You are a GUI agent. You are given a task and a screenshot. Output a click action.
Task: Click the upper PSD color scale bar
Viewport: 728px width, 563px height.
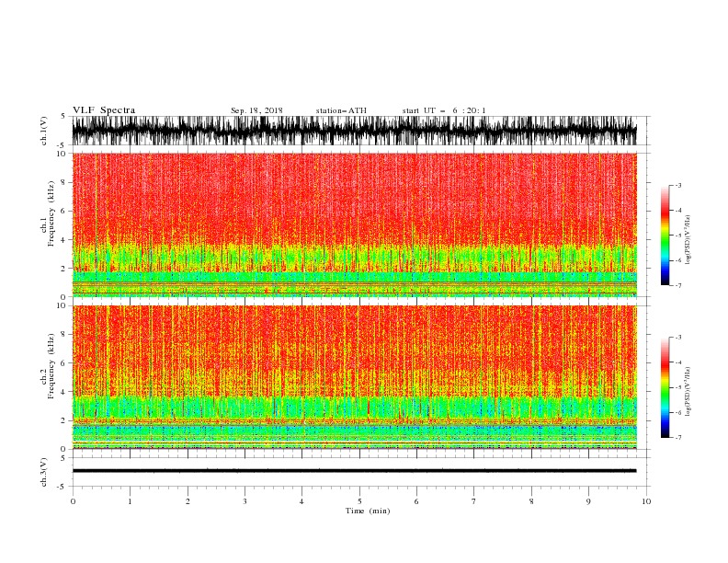[x=665, y=236]
